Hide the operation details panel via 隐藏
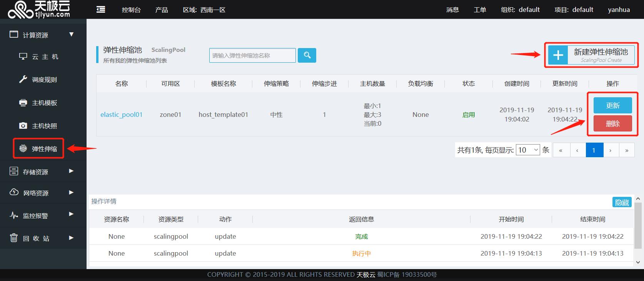Screen dimensions: 644x281 point(622,202)
